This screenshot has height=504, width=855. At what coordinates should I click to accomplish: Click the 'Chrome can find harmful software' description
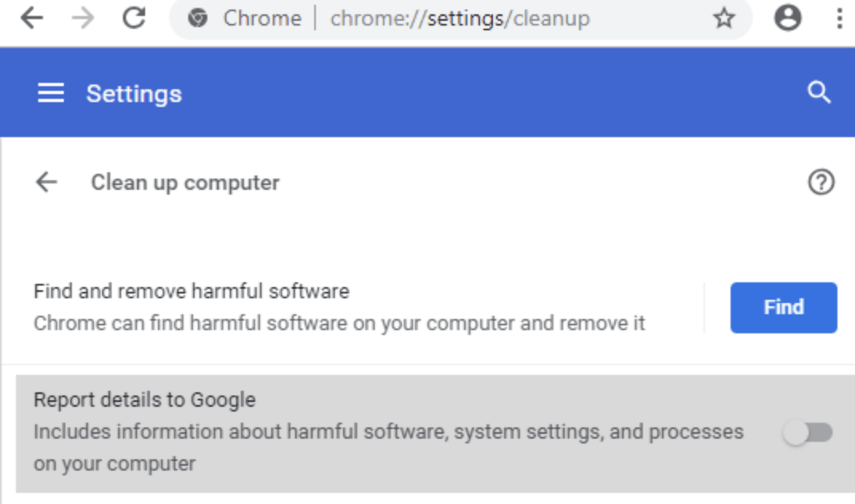pos(339,324)
